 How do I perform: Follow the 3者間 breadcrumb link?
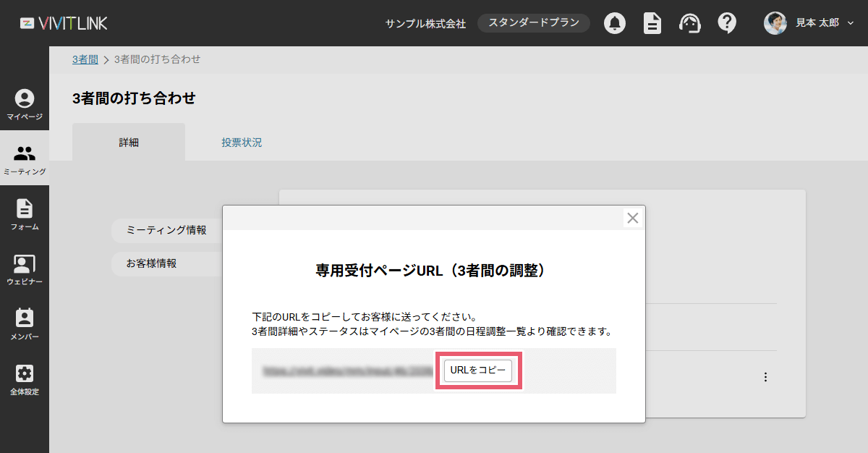tap(85, 59)
